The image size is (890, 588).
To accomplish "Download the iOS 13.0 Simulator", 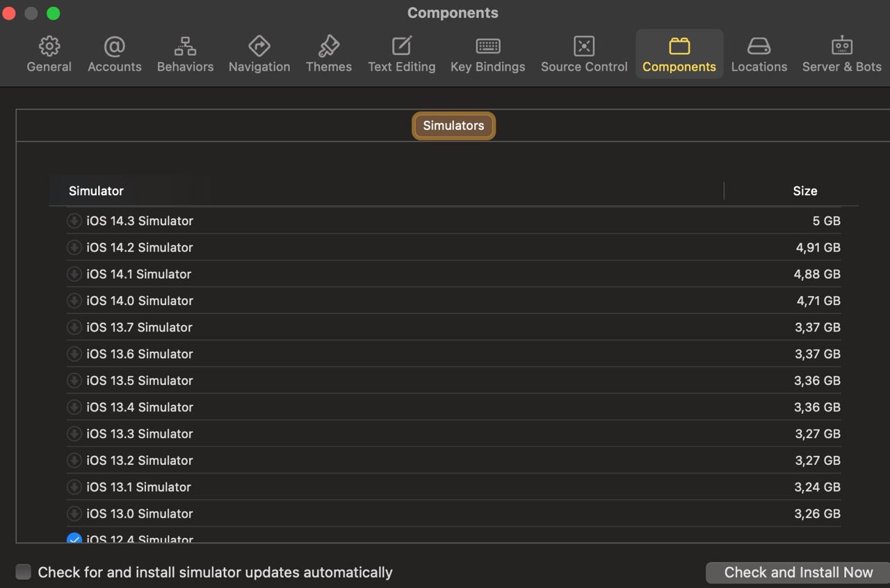I will point(74,514).
